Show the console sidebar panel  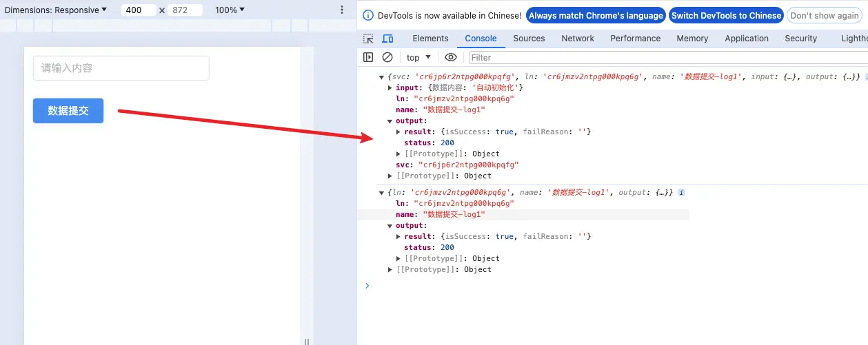coord(369,57)
